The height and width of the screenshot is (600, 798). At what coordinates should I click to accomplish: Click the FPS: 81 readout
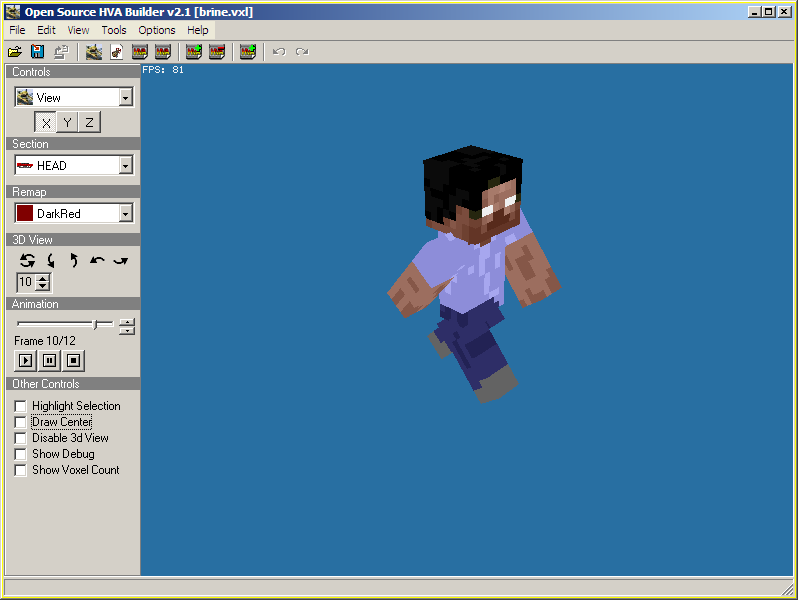[163, 70]
